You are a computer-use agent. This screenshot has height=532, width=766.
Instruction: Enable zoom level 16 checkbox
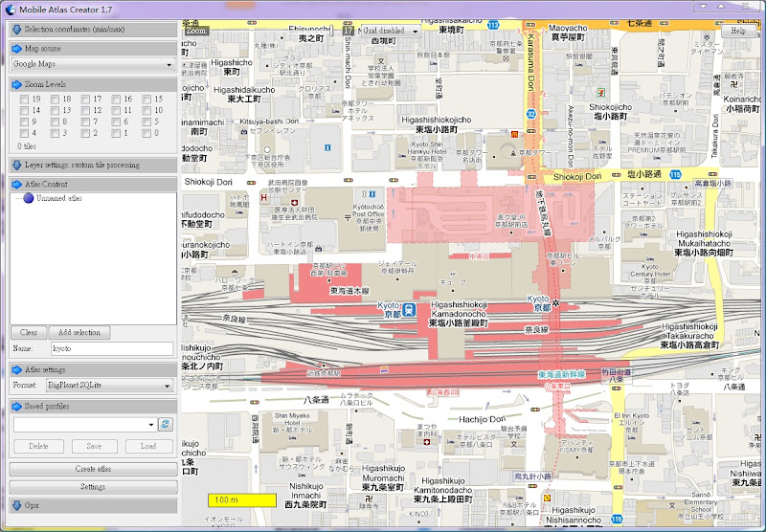116,100
